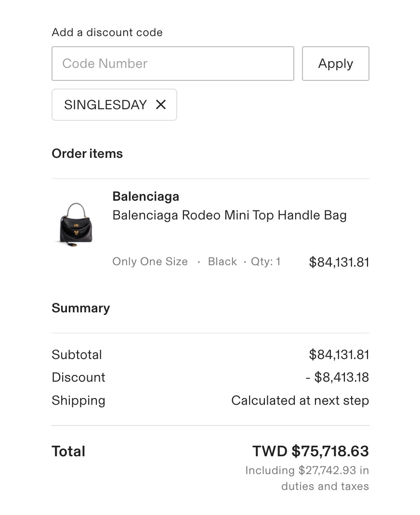Click the TWD $75,718.63 total amount
The width and height of the screenshot is (420, 515).
tap(310, 451)
